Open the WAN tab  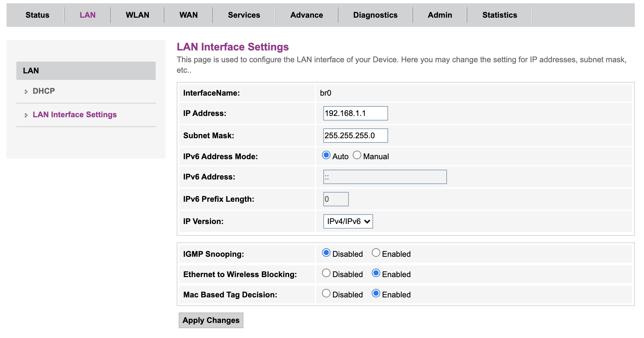tap(188, 15)
